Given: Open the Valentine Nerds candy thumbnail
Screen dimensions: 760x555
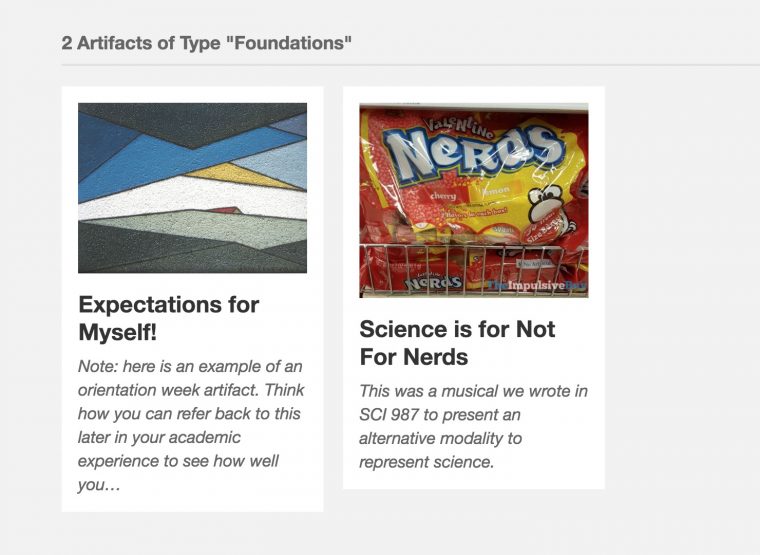Looking at the screenshot, I should click(474, 200).
